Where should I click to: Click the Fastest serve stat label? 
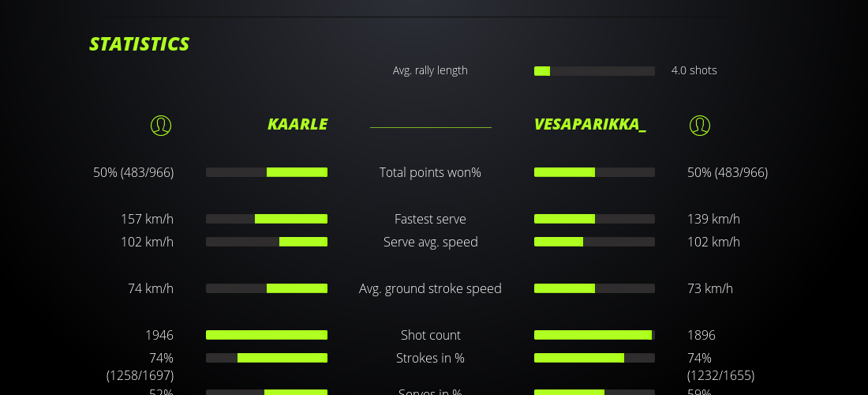tap(430, 219)
